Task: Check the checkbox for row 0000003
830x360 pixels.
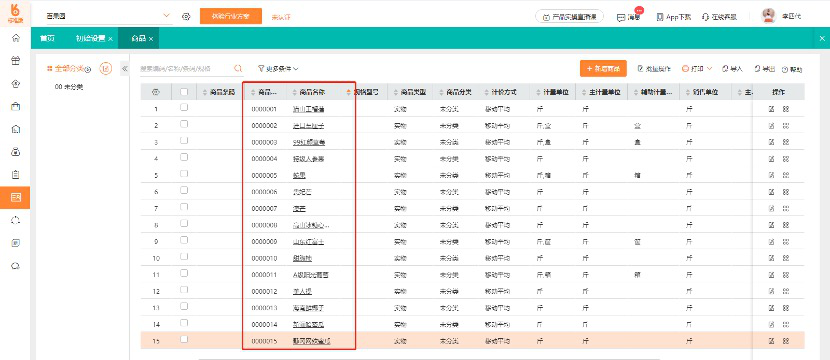Action: click(x=184, y=140)
